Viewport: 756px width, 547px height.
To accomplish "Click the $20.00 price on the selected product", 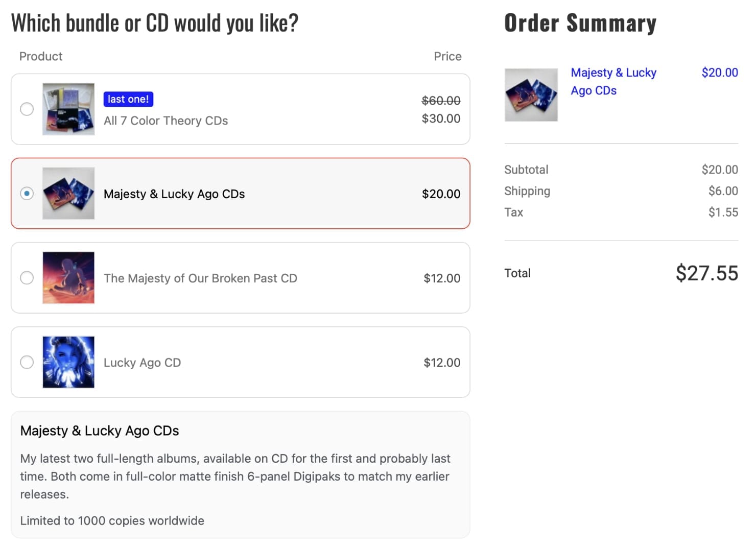I will (x=440, y=194).
